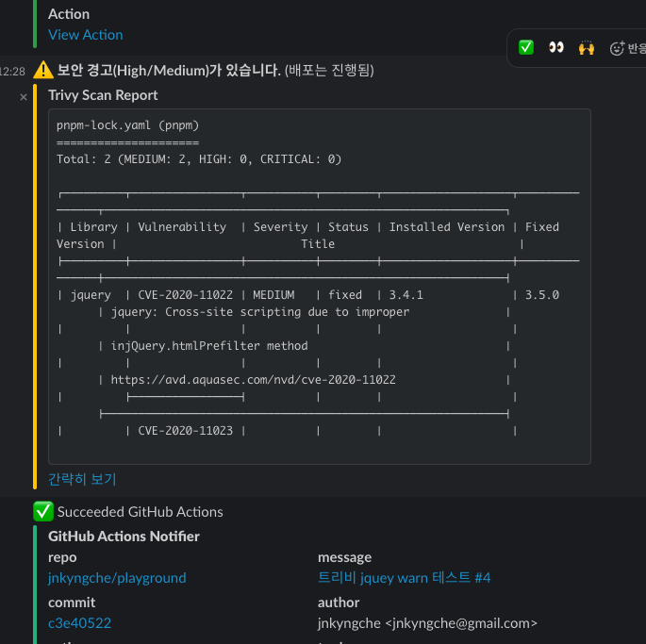Image resolution: width=646 pixels, height=644 pixels.
Task: Collapse the report with 간략히 보기
Action: tap(82, 479)
